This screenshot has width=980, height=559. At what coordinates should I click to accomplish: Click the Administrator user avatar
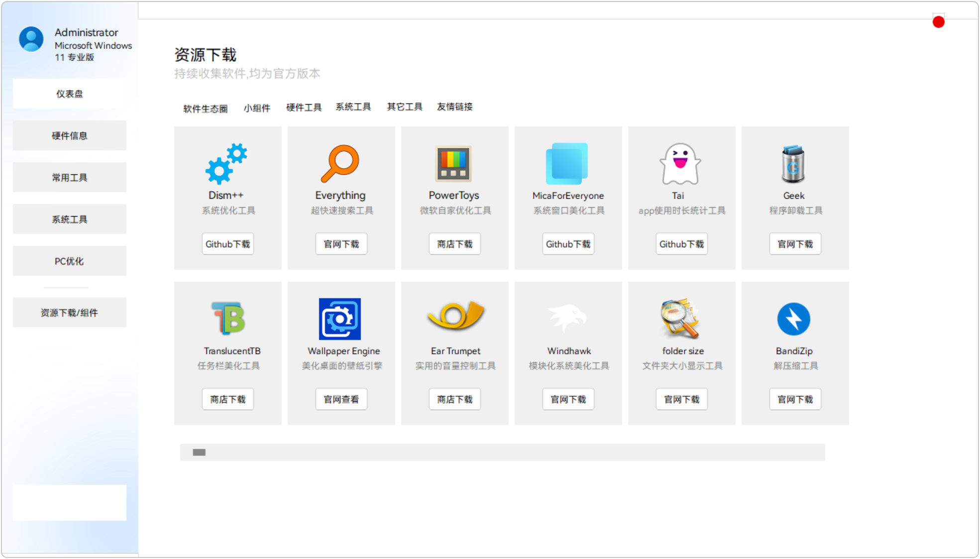coord(31,39)
